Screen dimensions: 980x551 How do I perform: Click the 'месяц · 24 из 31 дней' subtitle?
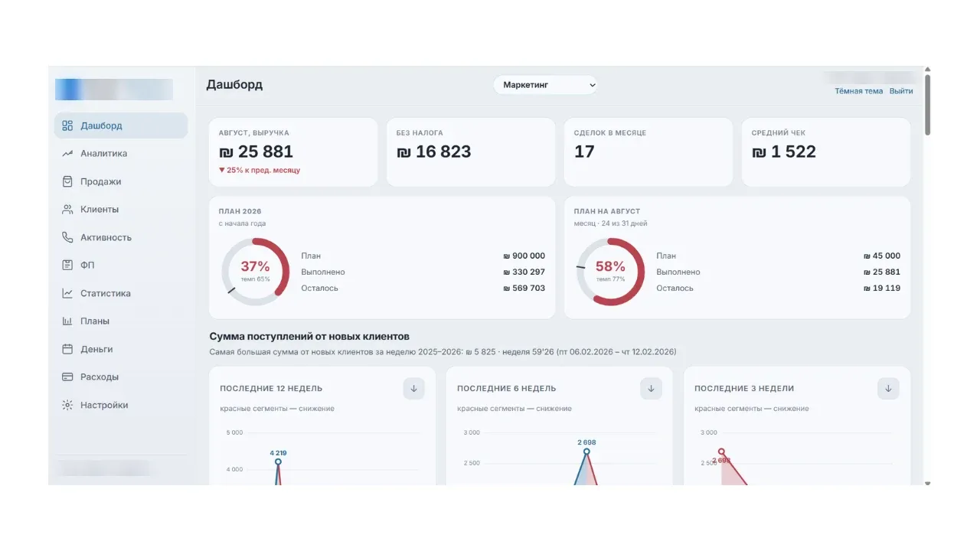610,224
